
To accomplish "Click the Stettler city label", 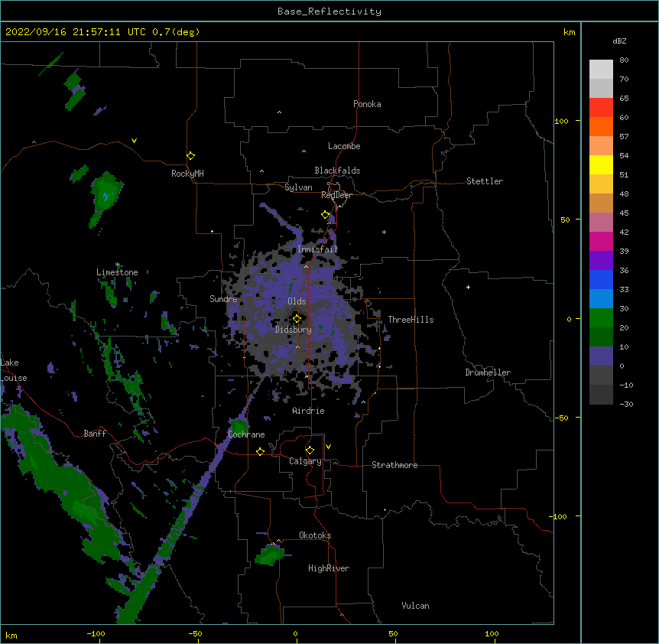I will pos(485,181).
